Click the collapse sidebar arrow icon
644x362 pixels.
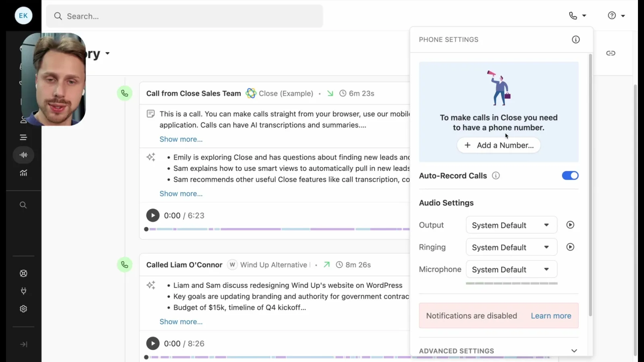(23, 344)
